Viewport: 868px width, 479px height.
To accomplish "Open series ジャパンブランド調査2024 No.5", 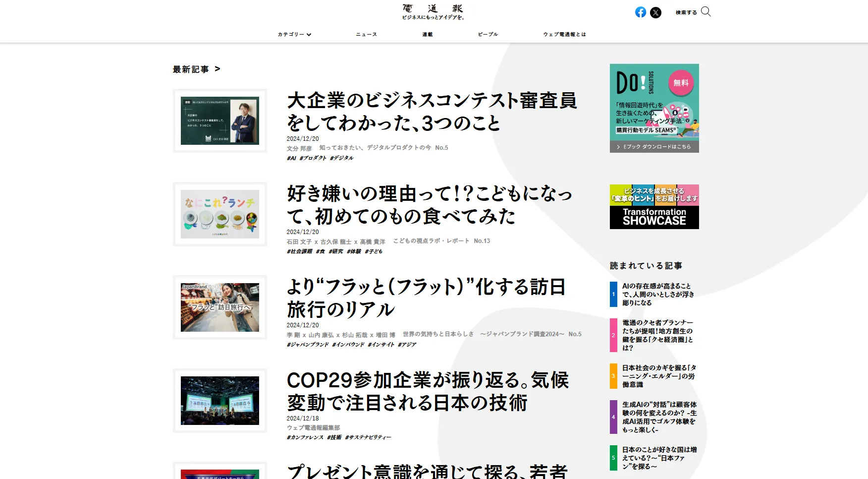I will [492, 334].
